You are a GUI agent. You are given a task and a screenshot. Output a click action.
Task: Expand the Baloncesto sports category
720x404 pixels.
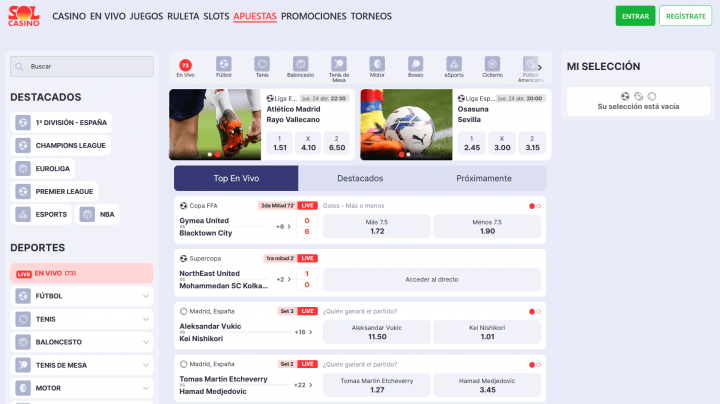click(x=146, y=342)
